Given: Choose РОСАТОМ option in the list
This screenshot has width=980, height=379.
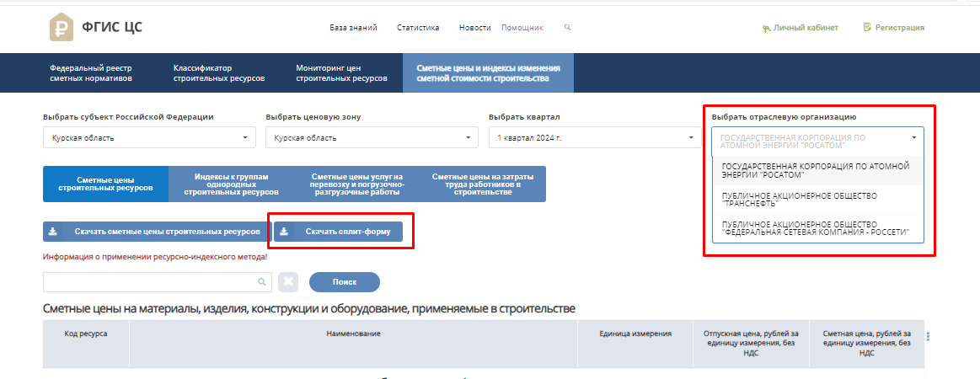Looking at the screenshot, I should click(x=817, y=170).
